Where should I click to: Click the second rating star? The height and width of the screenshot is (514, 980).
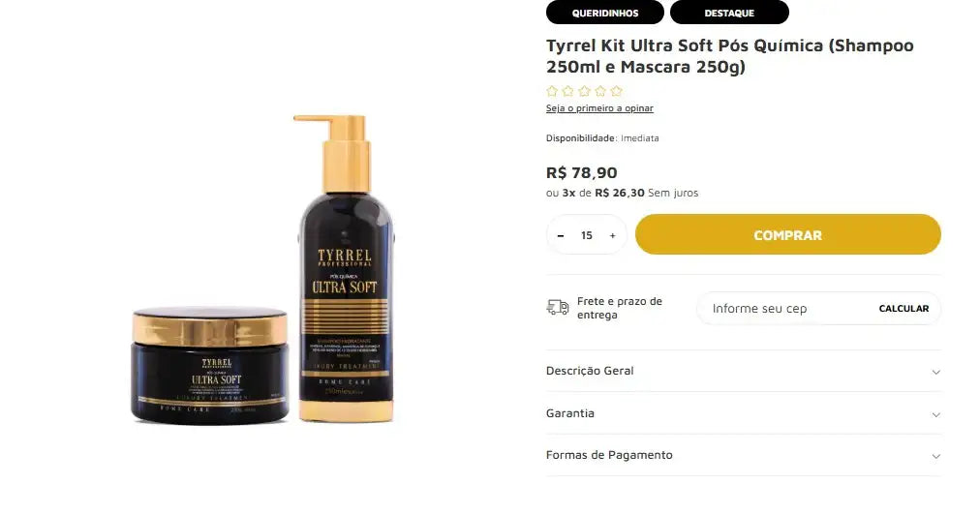(568, 91)
